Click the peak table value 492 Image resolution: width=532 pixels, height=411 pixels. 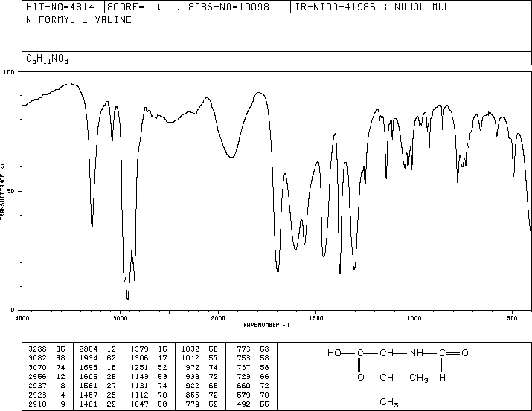[x=243, y=404]
